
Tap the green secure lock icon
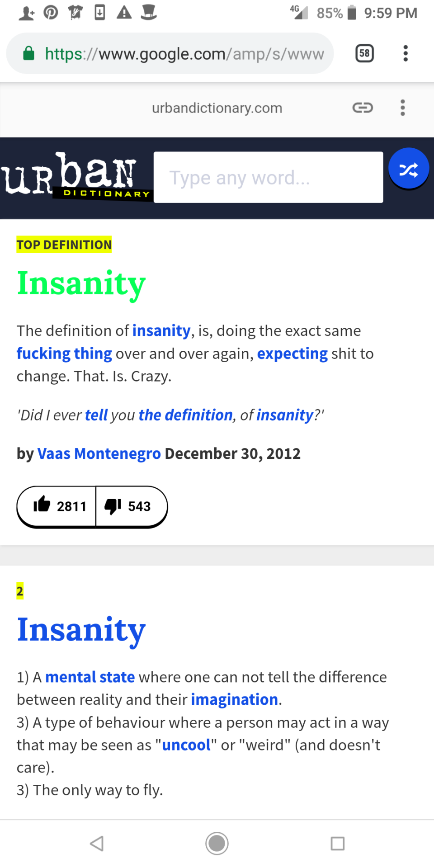click(x=29, y=53)
